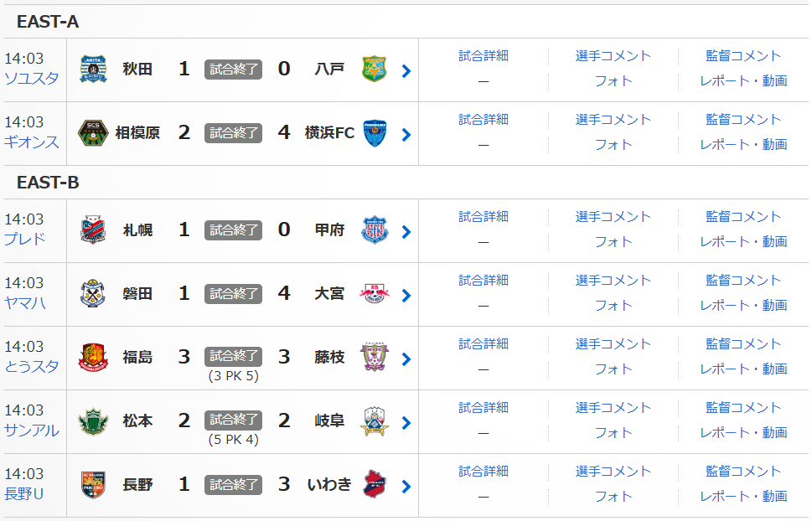
Task: Open レポート・動画 for the Nagano match
Action: coord(743,496)
